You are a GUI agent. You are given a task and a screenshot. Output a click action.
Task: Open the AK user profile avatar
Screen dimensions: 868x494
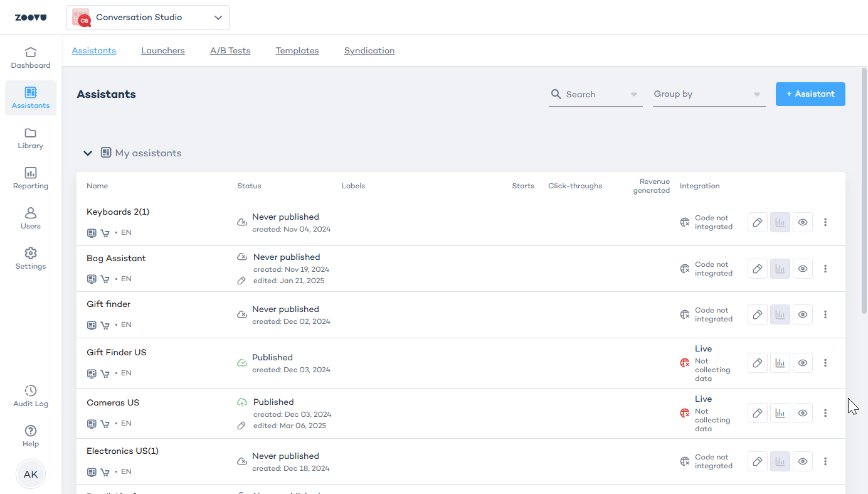point(31,474)
